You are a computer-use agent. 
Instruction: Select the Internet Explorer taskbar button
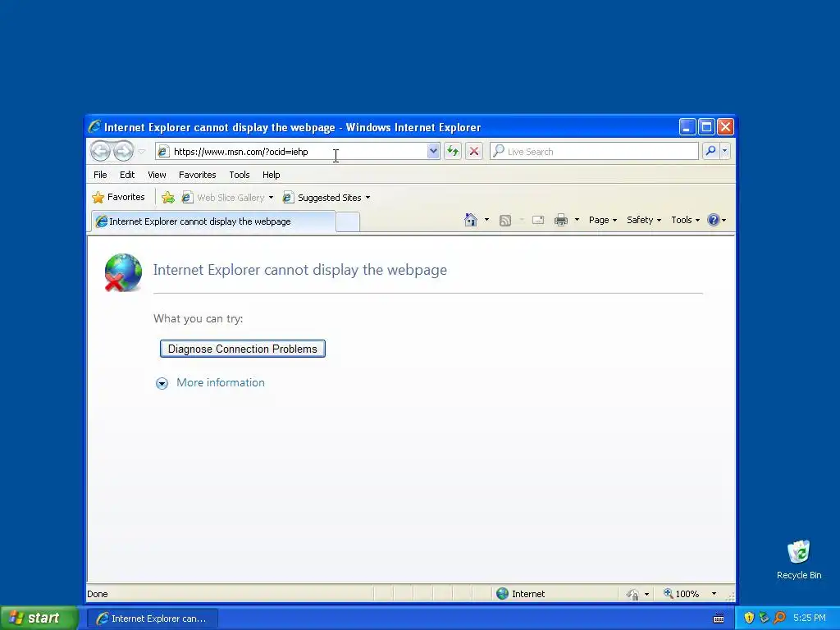point(152,619)
